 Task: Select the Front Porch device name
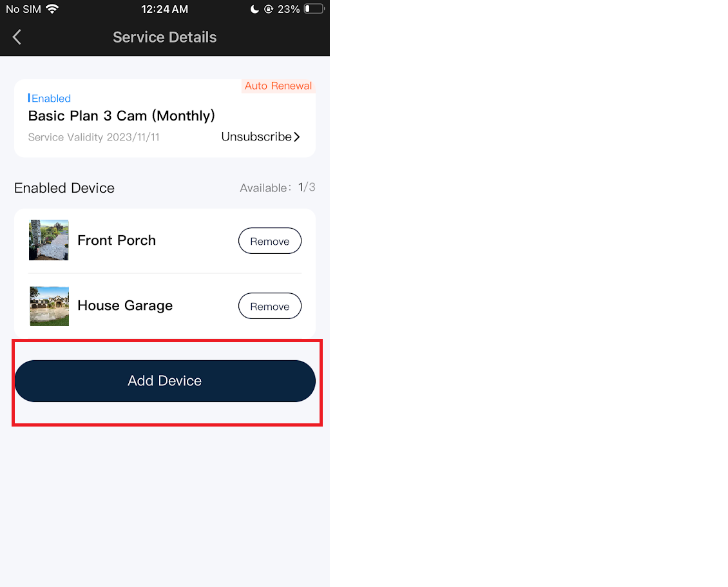coord(117,240)
